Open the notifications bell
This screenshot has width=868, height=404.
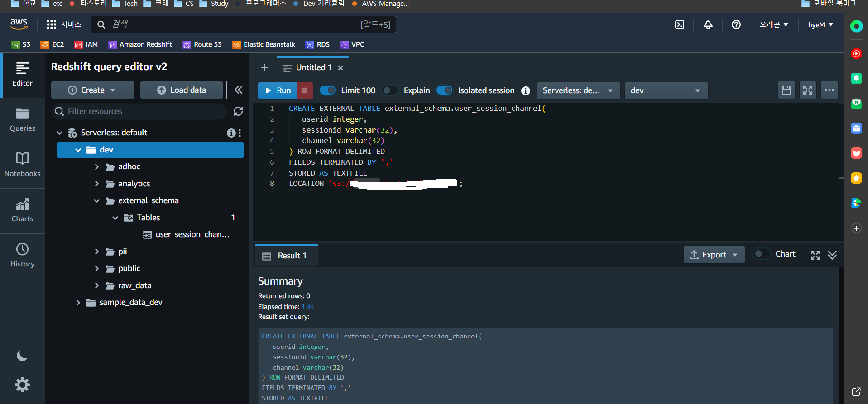[708, 24]
